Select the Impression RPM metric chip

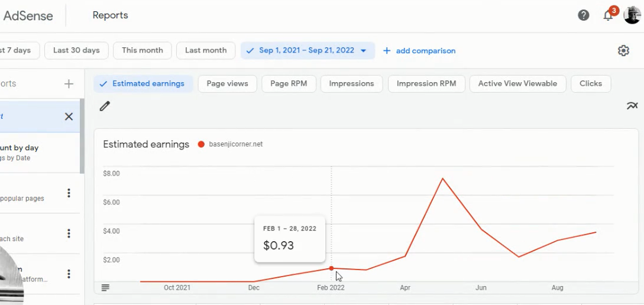coord(426,84)
